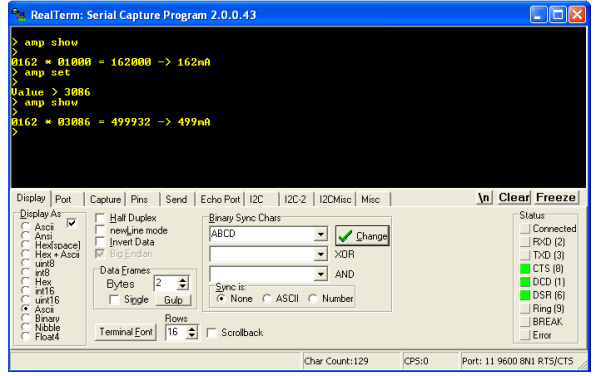The height and width of the screenshot is (376, 595).
Task: Click the terminal line ending in 499mA
Action: click(111, 122)
